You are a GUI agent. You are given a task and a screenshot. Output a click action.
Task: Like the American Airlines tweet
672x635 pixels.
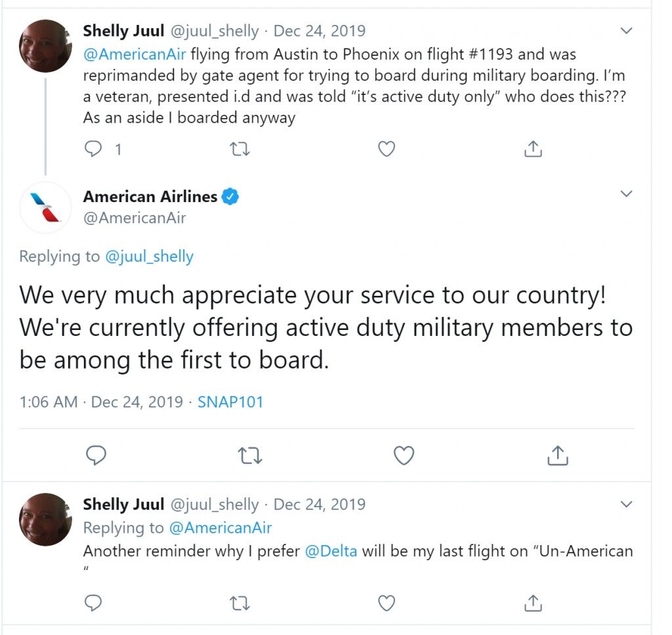(x=404, y=455)
